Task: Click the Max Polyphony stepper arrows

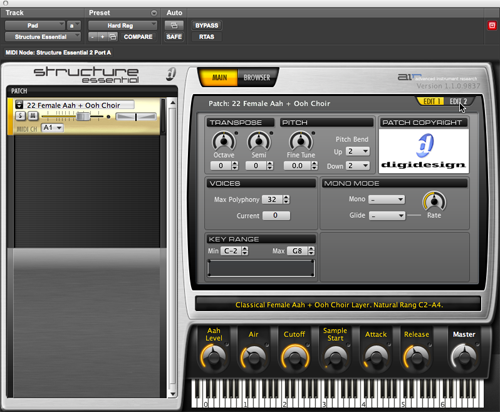Action: click(286, 199)
